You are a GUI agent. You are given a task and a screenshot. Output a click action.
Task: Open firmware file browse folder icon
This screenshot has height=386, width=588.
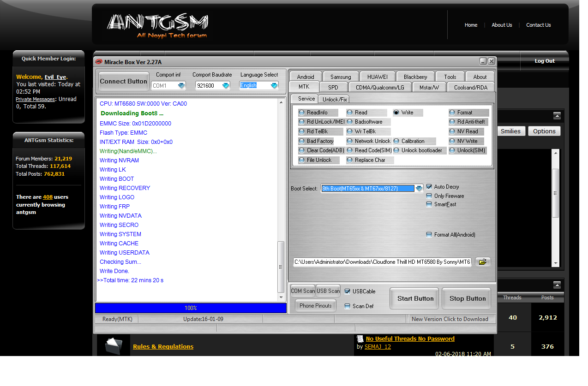483,262
